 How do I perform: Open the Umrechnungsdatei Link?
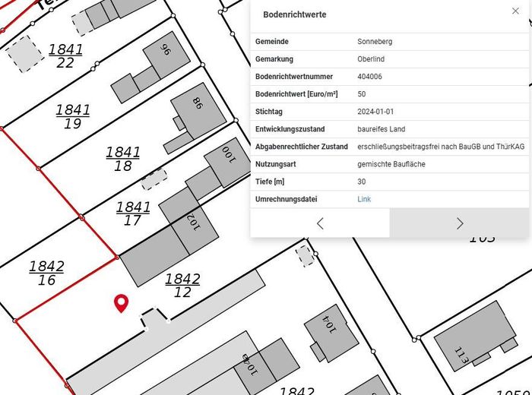click(364, 199)
